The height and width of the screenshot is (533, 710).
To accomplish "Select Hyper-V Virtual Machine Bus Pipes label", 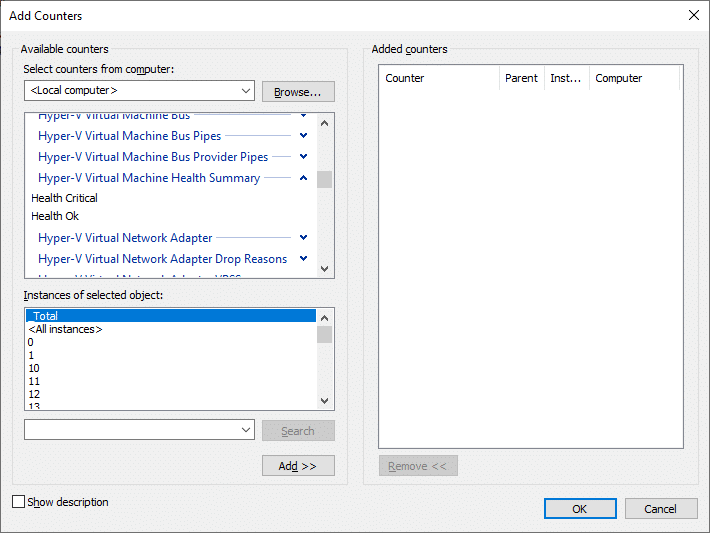I will click(x=130, y=136).
